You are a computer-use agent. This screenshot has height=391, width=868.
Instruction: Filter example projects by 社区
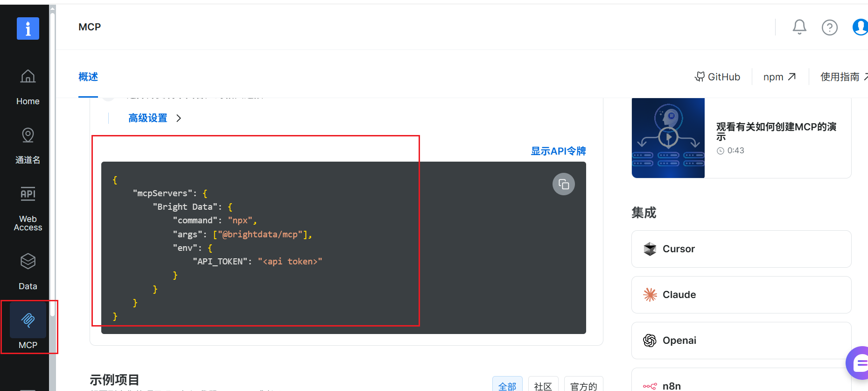click(x=543, y=385)
